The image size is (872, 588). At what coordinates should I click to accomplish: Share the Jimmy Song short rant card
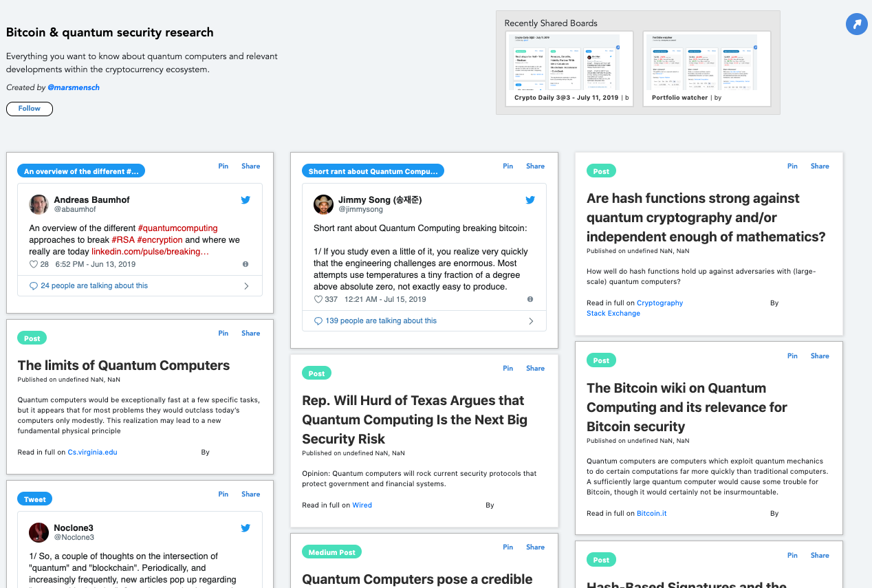(x=536, y=166)
